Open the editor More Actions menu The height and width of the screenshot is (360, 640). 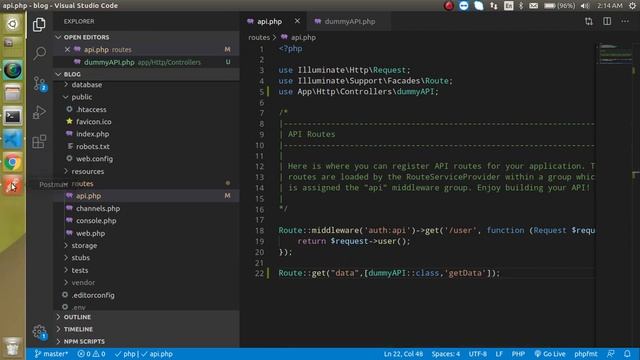(625, 21)
